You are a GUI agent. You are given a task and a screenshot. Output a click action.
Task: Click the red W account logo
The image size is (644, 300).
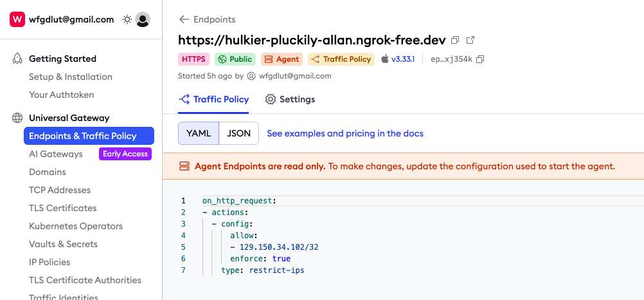coord(17,19)
